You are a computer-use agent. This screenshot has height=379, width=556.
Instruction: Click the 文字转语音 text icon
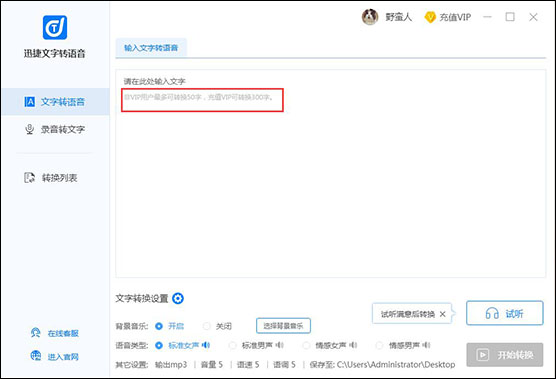(29, 102)
